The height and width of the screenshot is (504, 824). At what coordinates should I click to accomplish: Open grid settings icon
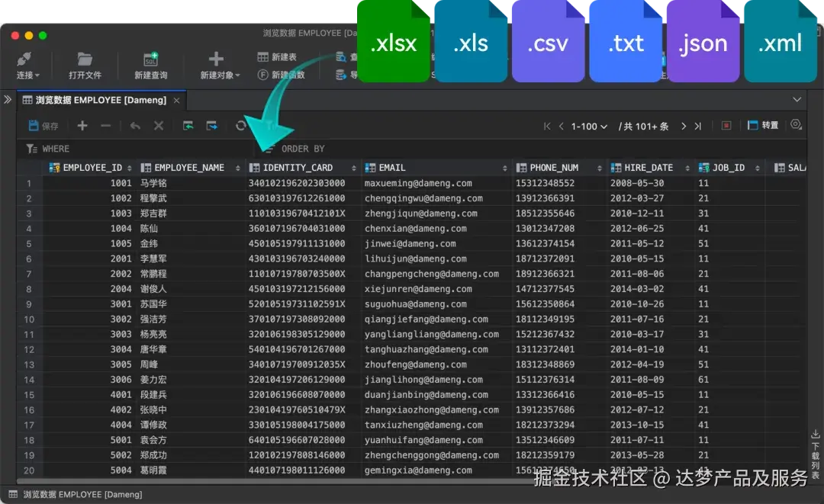click(796, 125)
